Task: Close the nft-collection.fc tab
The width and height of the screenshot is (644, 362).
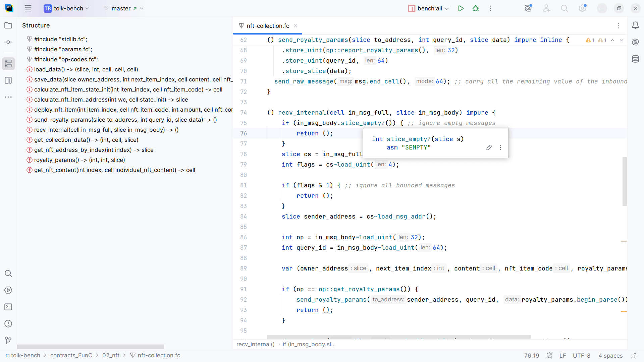Action: point(296,26)
